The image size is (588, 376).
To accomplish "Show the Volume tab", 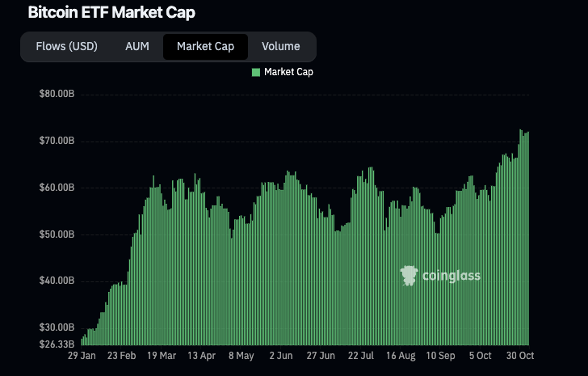I will coord(280,46).
